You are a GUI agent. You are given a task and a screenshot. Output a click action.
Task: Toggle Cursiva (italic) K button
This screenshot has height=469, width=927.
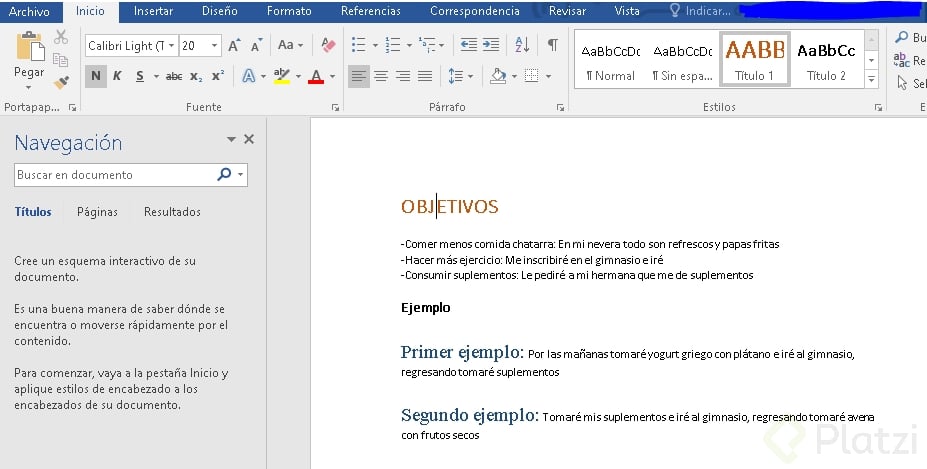tap(117, 76)
